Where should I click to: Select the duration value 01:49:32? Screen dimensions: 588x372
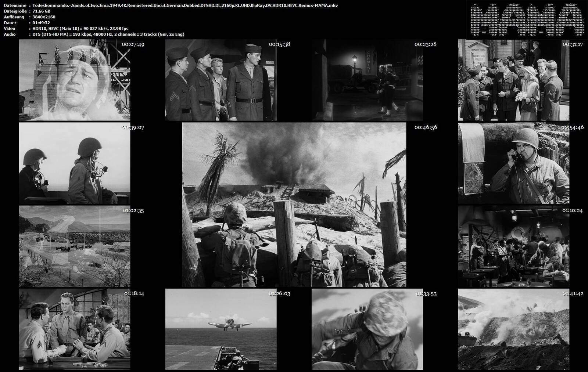point(41,23)
